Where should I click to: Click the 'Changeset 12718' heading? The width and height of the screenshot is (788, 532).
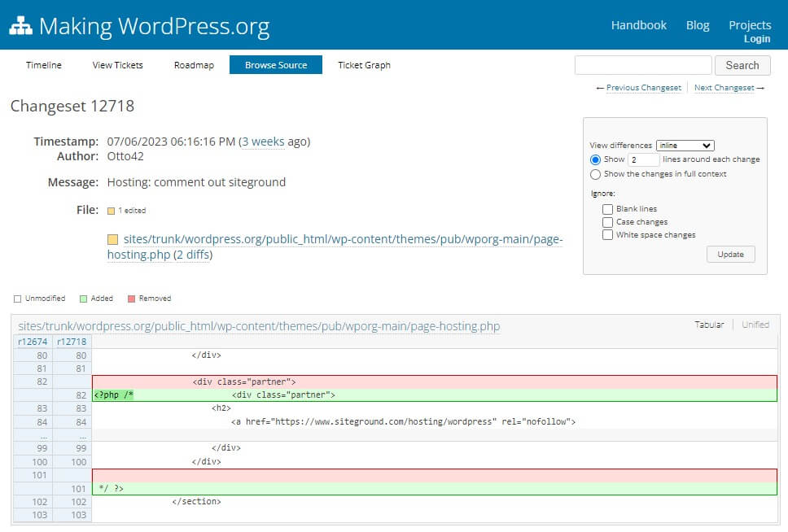[x=72, y=106]
